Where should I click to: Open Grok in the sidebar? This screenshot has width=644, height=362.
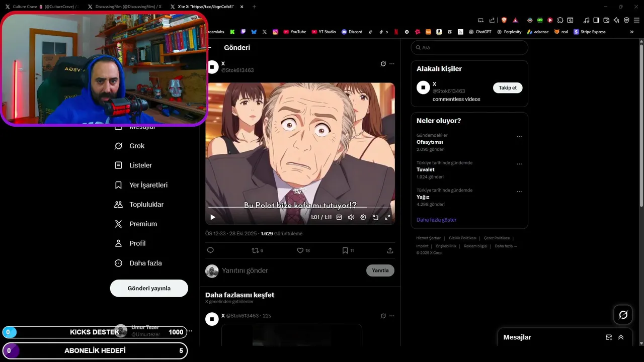[x=129, y=146]
